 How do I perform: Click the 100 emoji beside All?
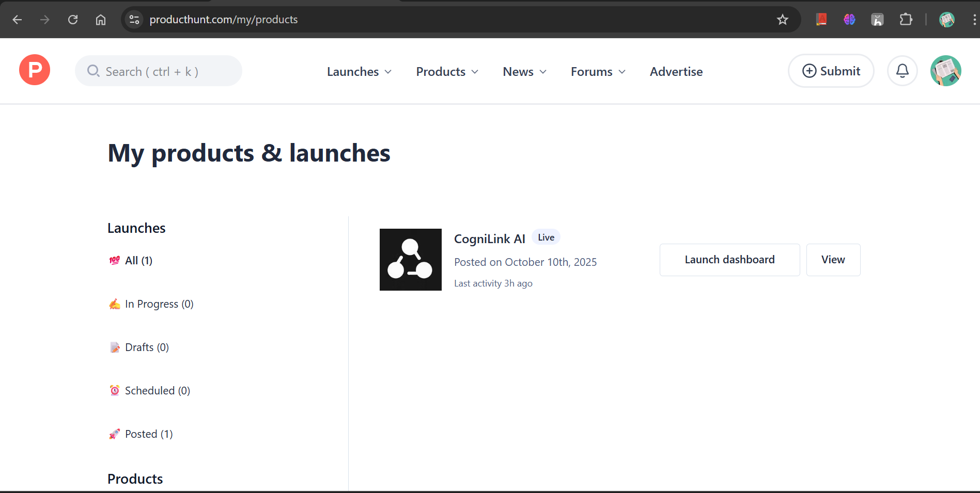pyautogui.click(x=115, y=260)
